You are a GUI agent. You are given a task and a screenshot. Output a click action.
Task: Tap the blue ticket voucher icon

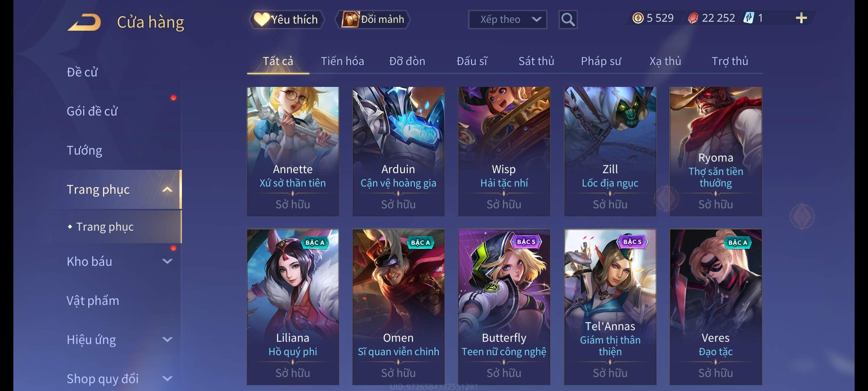tap(748, 18)
